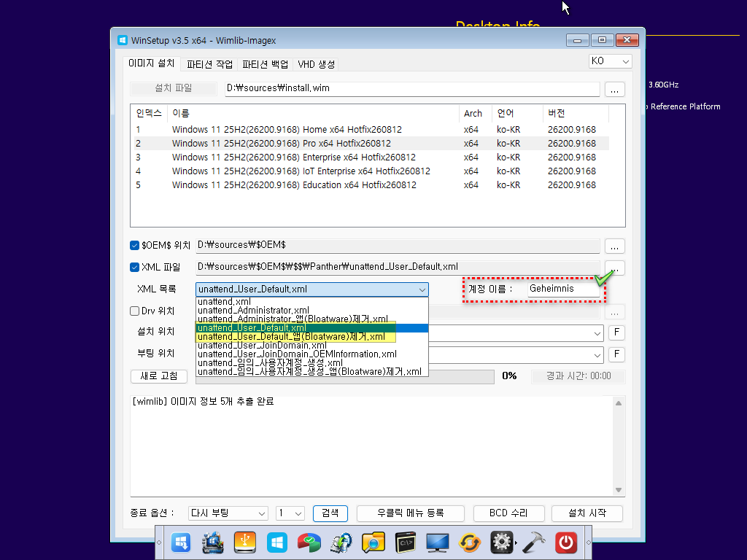
Task: Select Windows 11 Education x64 image row
Action: [x=371, y=184]
